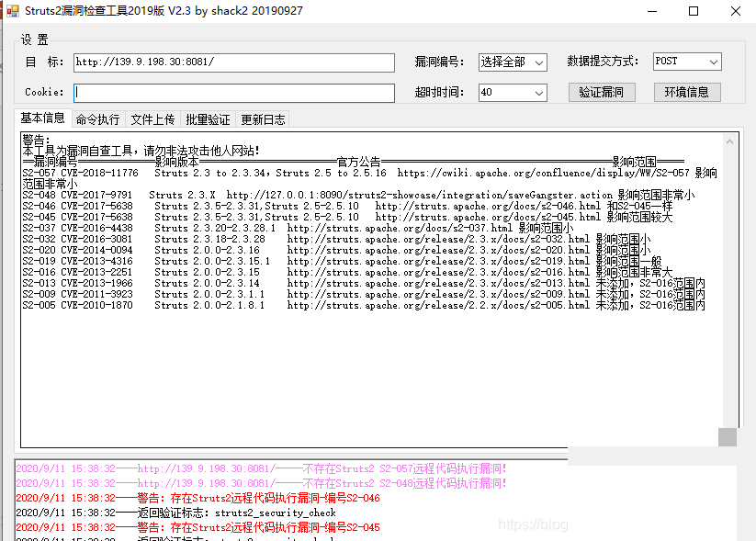756x541 pixels.
Task: Click the S2-013 CVE-2013-1966 row
Action: [364, 284]
